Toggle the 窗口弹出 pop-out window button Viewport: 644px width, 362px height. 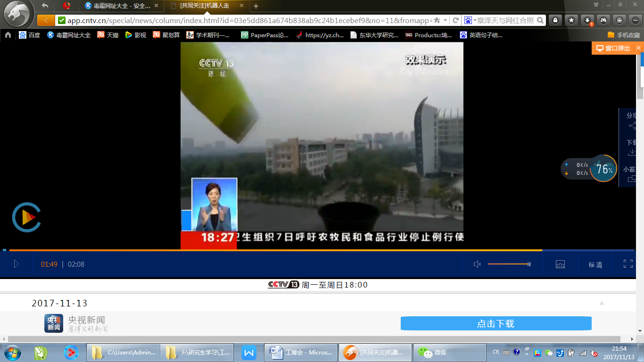pyautogui.click(x=613, y=48)
